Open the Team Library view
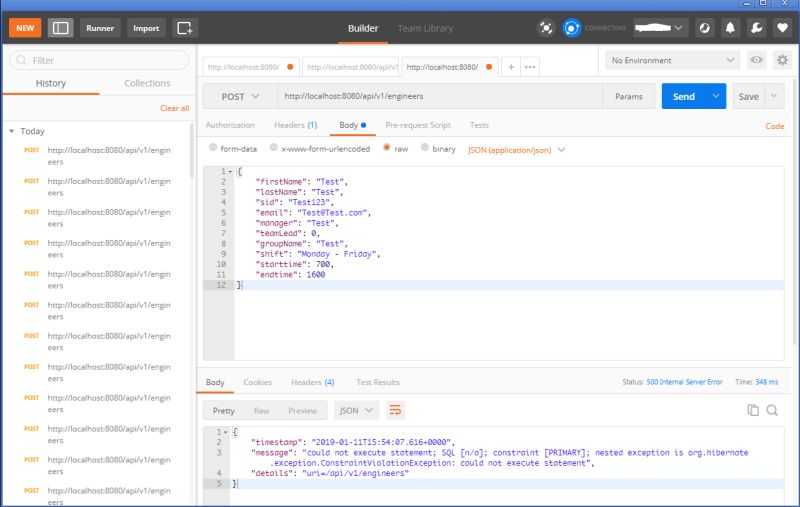Image resolution: width=800 pixels, height=507 pixels. pos(425,29)
